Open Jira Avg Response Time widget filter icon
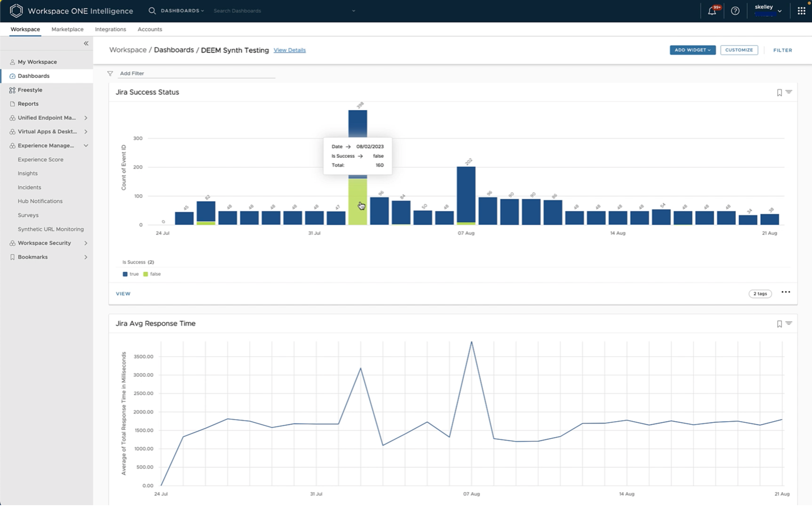The width and height of the screenshot is (812, 508). [x=789, y=324]
